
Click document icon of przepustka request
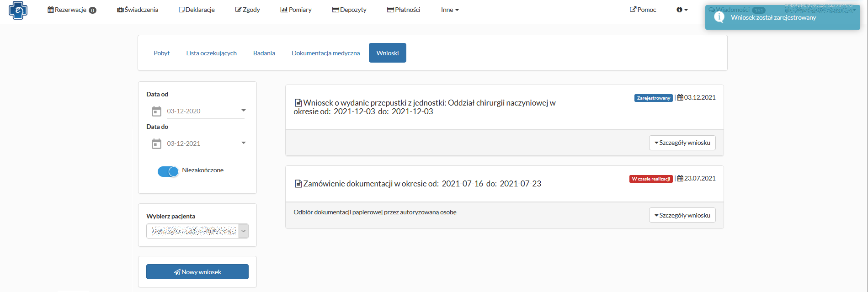pos(298,103)
